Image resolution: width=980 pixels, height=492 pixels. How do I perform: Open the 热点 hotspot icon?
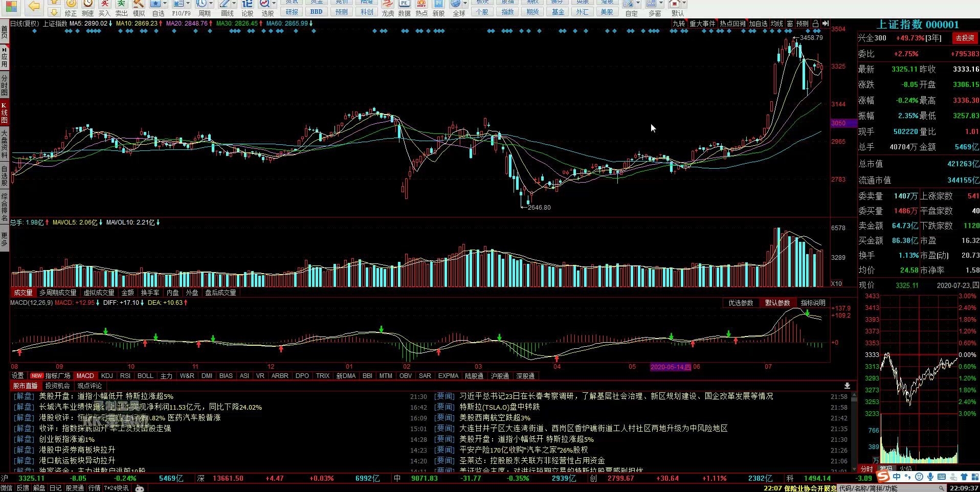pos(421,8)
